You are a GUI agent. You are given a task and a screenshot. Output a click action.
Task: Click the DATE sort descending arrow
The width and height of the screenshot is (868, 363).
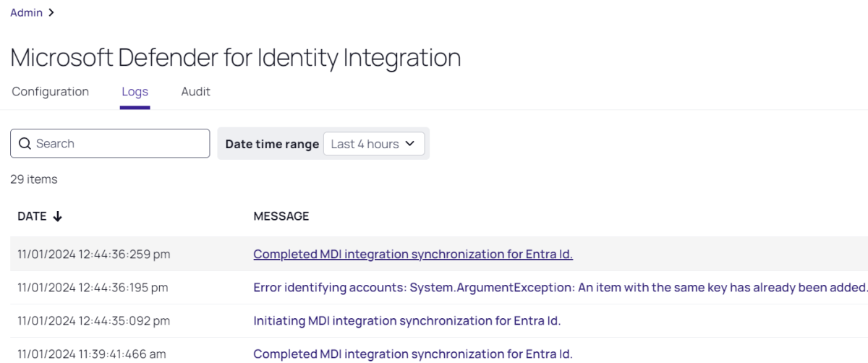pyautogui.click(x=58, y=216)
